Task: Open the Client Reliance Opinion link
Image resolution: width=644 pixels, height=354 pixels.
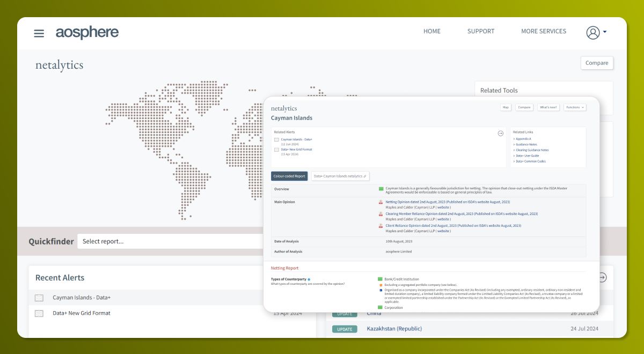Action: coord(453,225)
